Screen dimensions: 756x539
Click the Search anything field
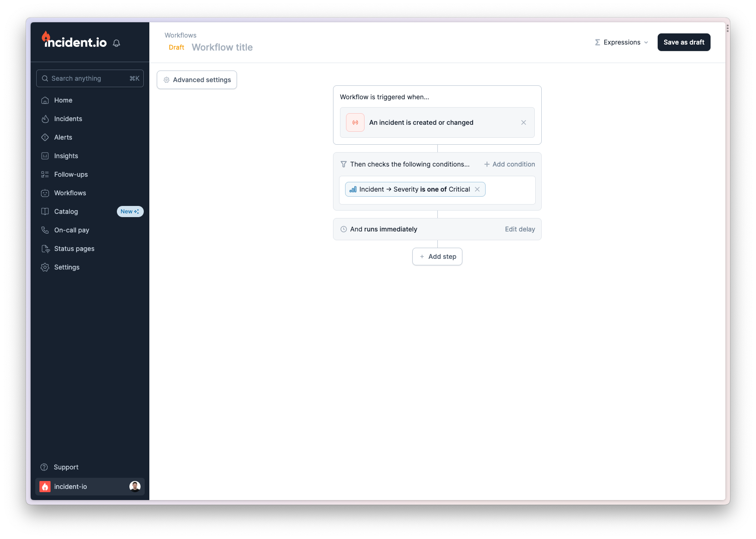90,78
